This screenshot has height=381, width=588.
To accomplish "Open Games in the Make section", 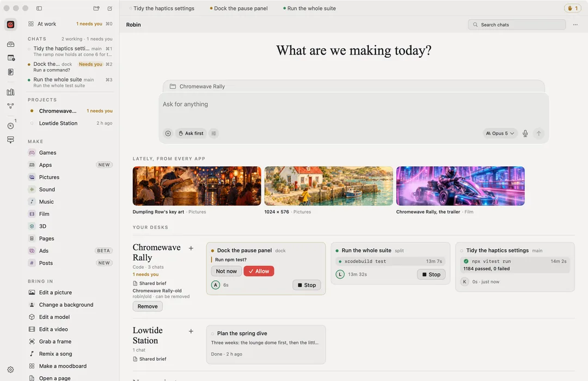I will 70,153.
